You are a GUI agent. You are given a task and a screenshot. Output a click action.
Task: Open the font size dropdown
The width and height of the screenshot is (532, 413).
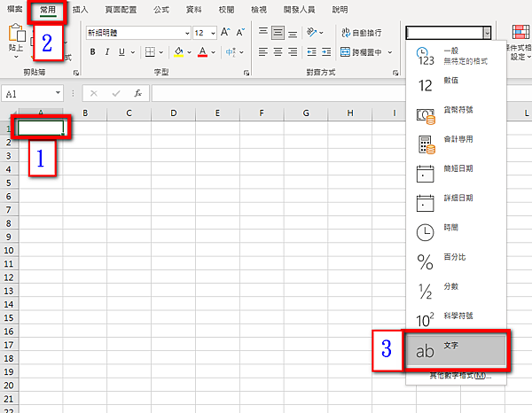213,33
